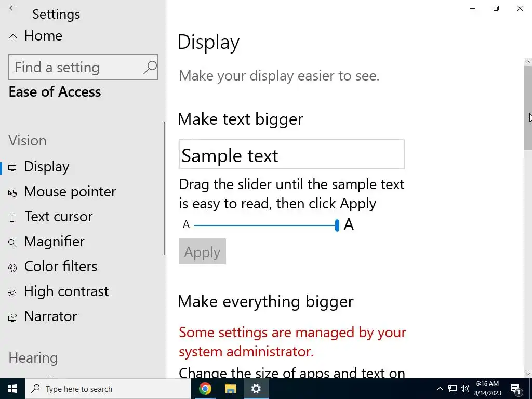The image size is (532, 399).
Task: Click the text size slider handle
Action: coord(337,225)
